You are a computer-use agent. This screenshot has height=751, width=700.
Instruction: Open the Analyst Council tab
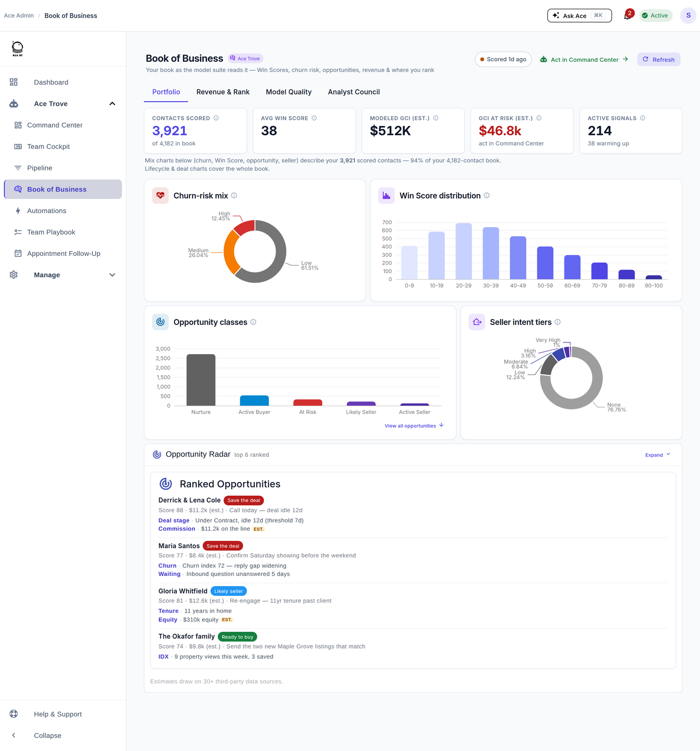coord(354,92)
